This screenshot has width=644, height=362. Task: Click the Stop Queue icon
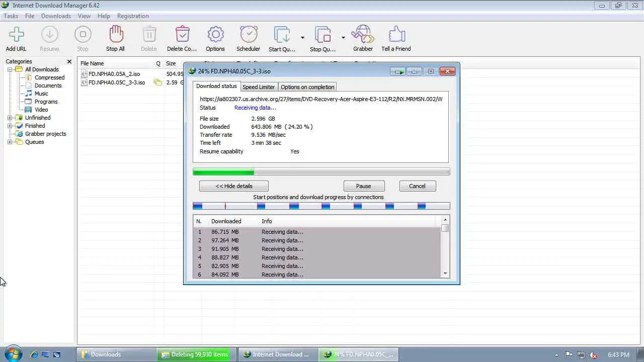click(x=323, y=39)
